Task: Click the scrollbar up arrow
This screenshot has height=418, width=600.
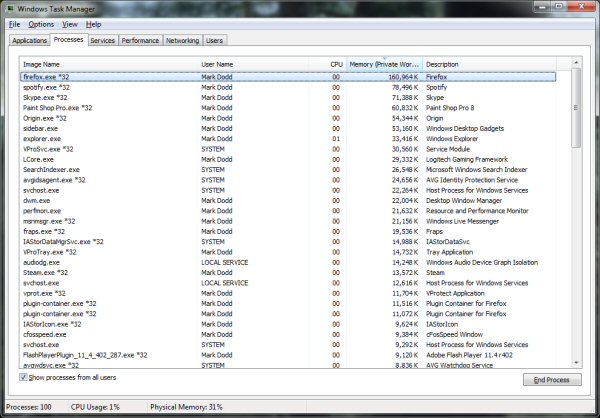Action: tap(576, 62)
